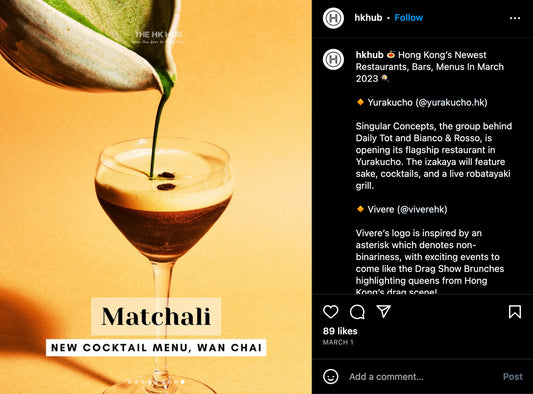Click the hkhub username in the caption

point(369,55)
